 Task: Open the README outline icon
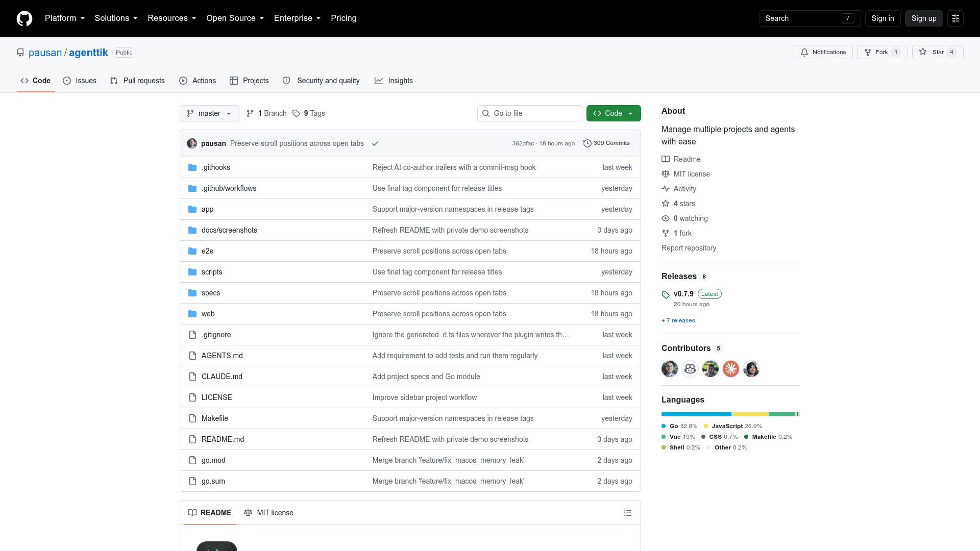click(628, 513)
